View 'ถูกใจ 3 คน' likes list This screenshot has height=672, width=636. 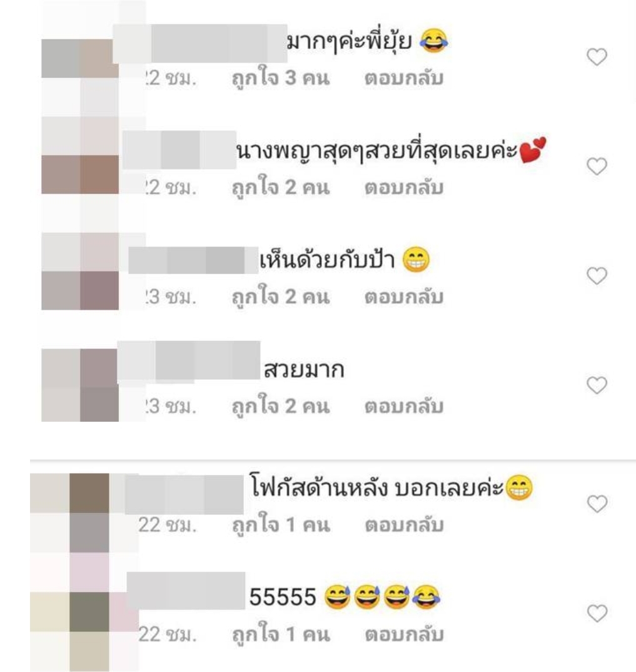(x=281, y=78)
